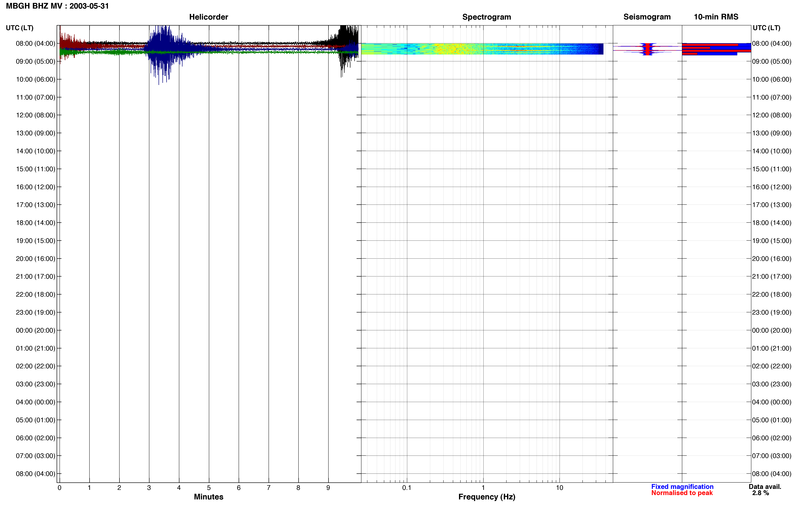Click the '2.8 %' data availability value
The height and width of the screenshot is (508, 812).
(x=761, y=493)
